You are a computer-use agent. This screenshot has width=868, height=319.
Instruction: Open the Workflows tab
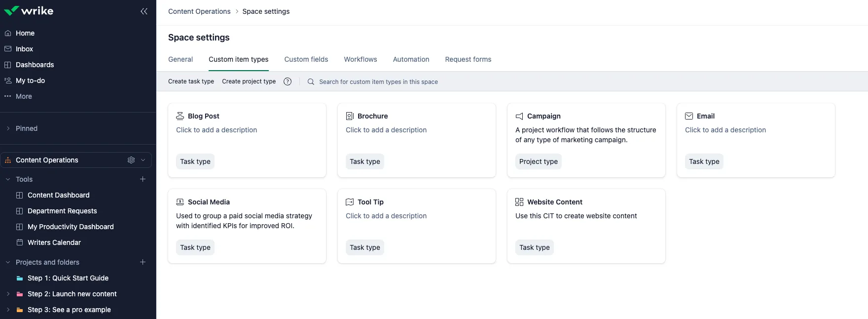click(x=361, y=59)
